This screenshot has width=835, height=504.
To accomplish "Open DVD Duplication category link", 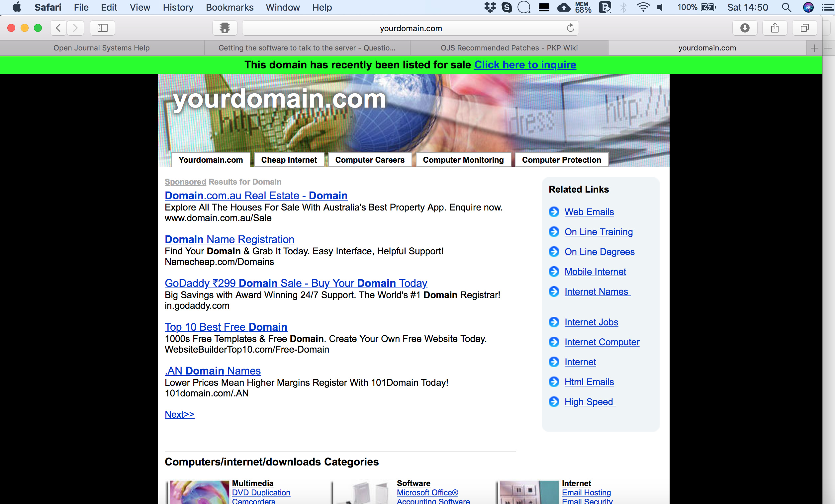I will (x=261, y=492).
